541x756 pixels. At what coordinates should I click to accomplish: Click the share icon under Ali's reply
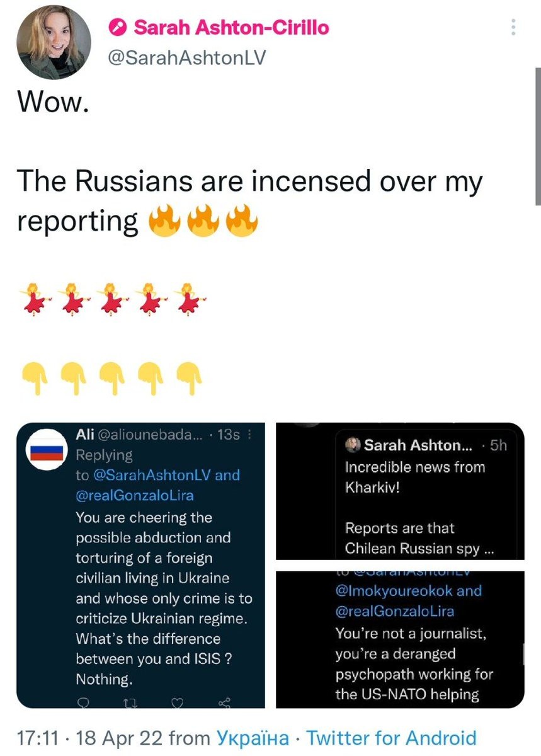[x=224, y=704]
